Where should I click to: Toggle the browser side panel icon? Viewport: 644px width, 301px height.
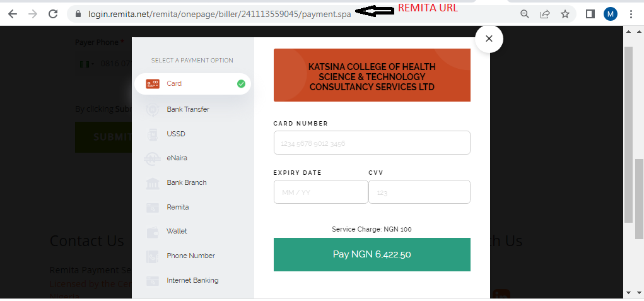[x=590, y=14]
